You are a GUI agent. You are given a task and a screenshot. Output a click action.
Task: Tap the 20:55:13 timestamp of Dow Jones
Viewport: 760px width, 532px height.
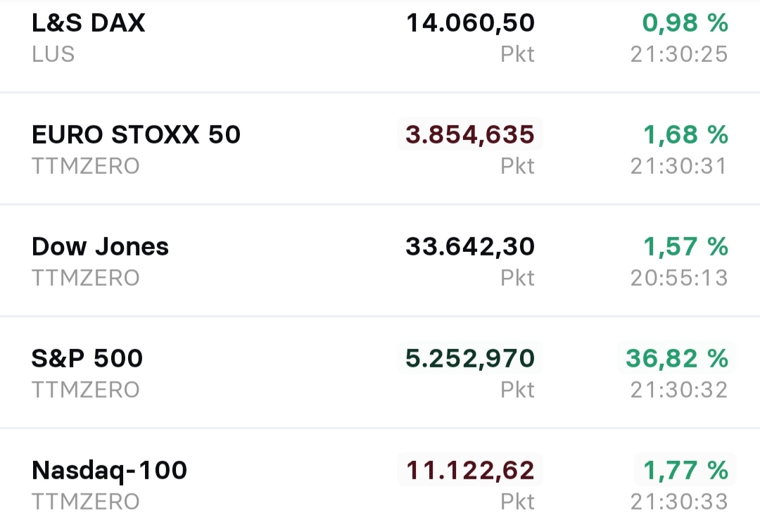pyautogui.click(x=678, y=278)
